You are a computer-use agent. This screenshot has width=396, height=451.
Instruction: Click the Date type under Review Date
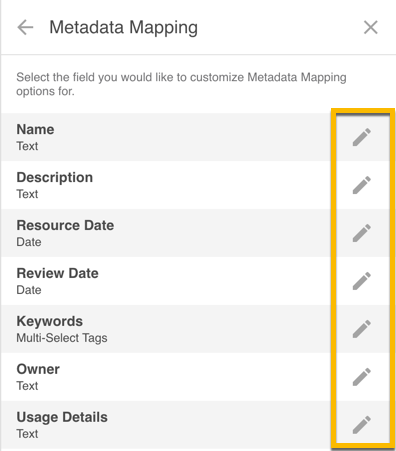pyautogui.click(x=29, y=290)
